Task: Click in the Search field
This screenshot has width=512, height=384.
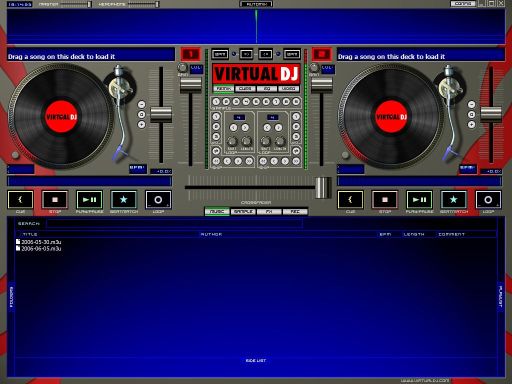Action: pyautogui.click(x=174, y=224)
